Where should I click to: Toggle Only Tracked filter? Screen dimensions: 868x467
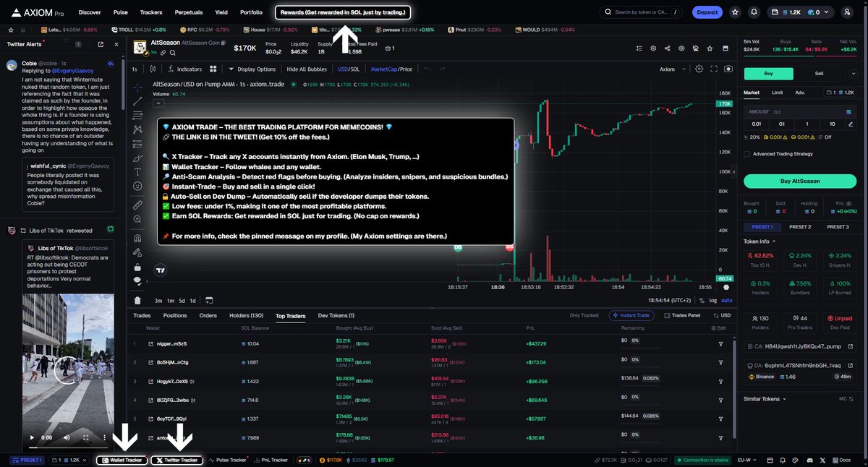click(585, 316)
